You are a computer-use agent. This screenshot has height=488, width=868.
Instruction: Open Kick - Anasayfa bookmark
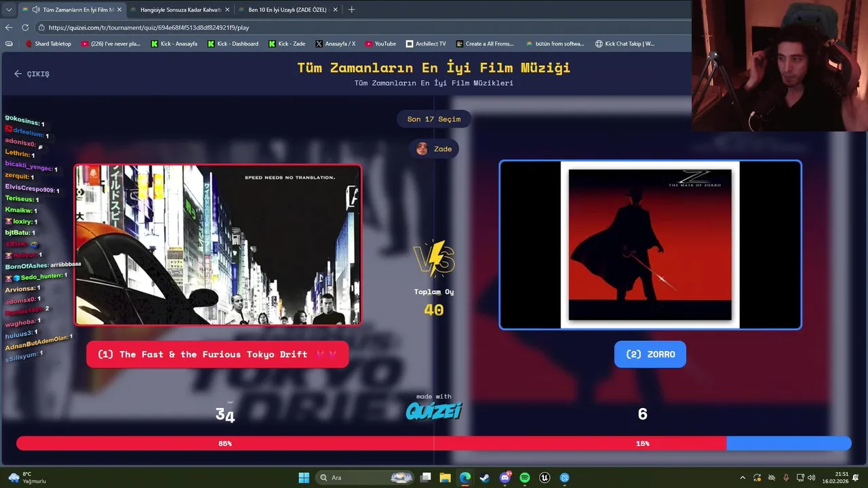(174, 43)
